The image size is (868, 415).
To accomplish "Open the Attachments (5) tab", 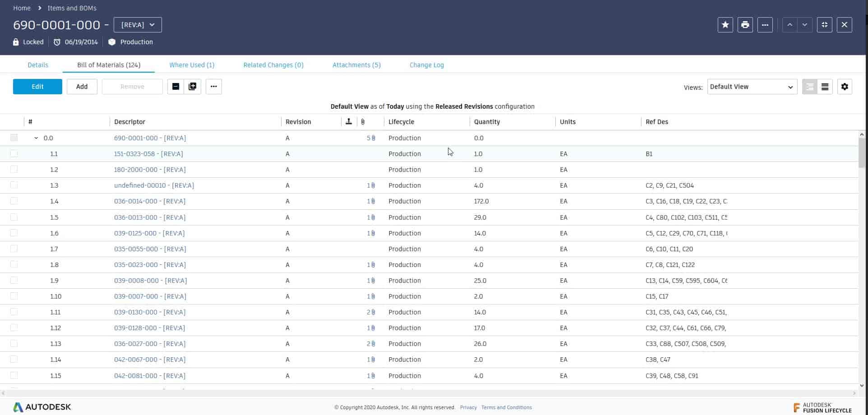I will pyautogui.click(x=356, y=65).
